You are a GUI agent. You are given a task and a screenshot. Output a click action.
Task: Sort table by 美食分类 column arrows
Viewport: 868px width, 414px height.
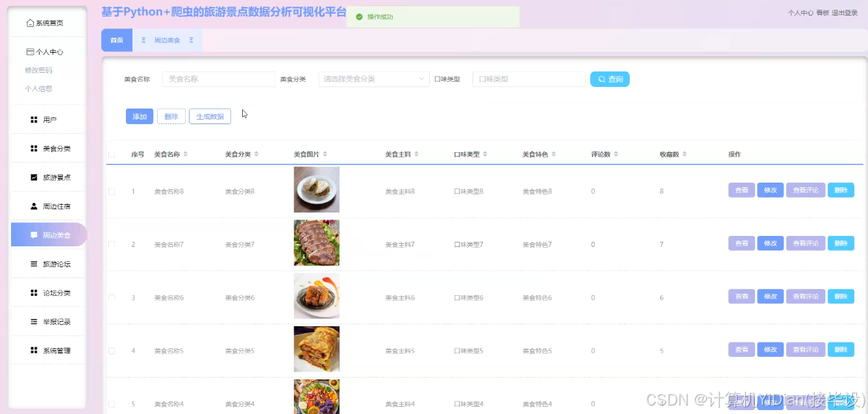pyautogui.click(x=256, y=154)
